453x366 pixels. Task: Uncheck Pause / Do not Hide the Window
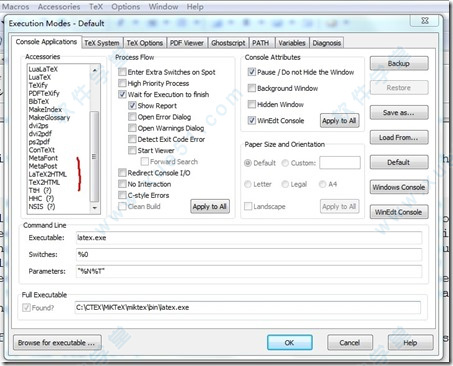[252, 72]
